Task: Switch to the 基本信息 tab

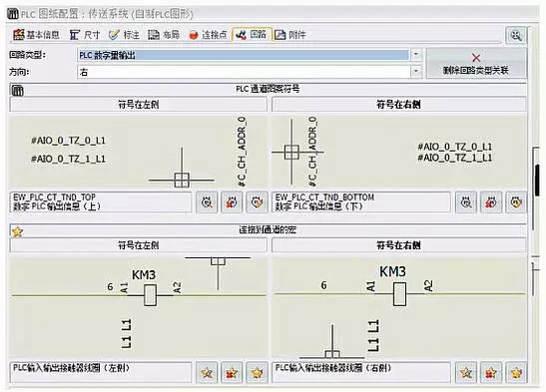Action: pyautogui.click(x=36, y=35)
